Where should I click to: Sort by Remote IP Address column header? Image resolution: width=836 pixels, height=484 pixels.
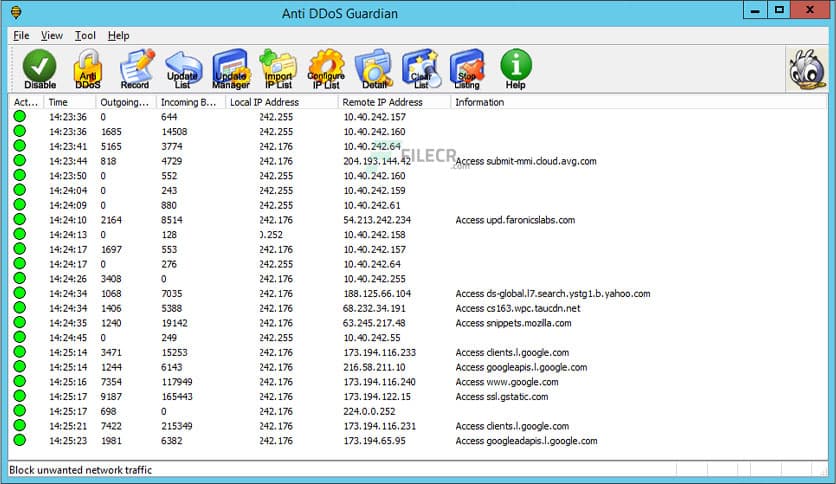(x=394, y=102)
